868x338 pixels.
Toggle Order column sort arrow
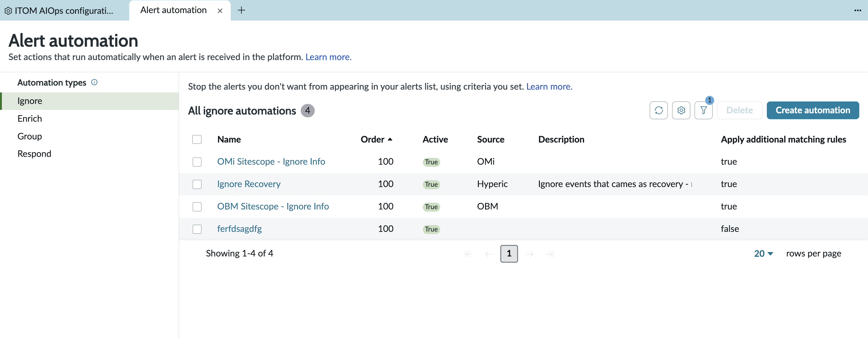point(390,139)
